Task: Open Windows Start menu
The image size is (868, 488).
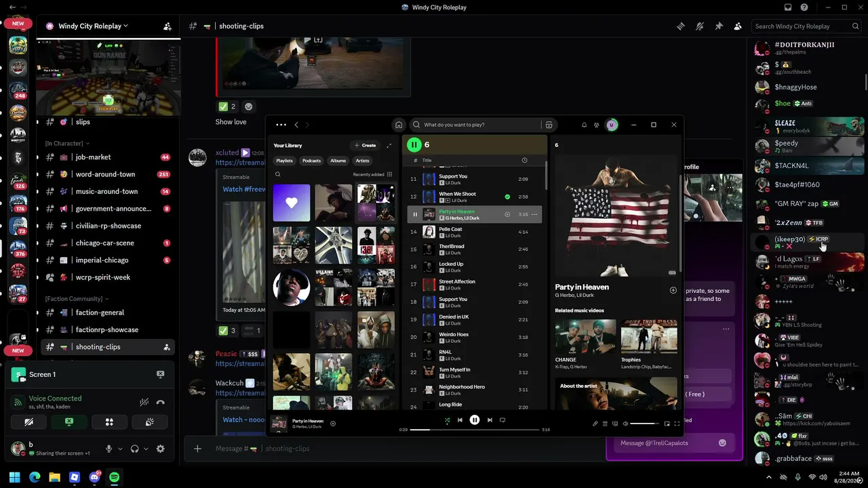Action: pyautogui.click(x=15, y=477)
